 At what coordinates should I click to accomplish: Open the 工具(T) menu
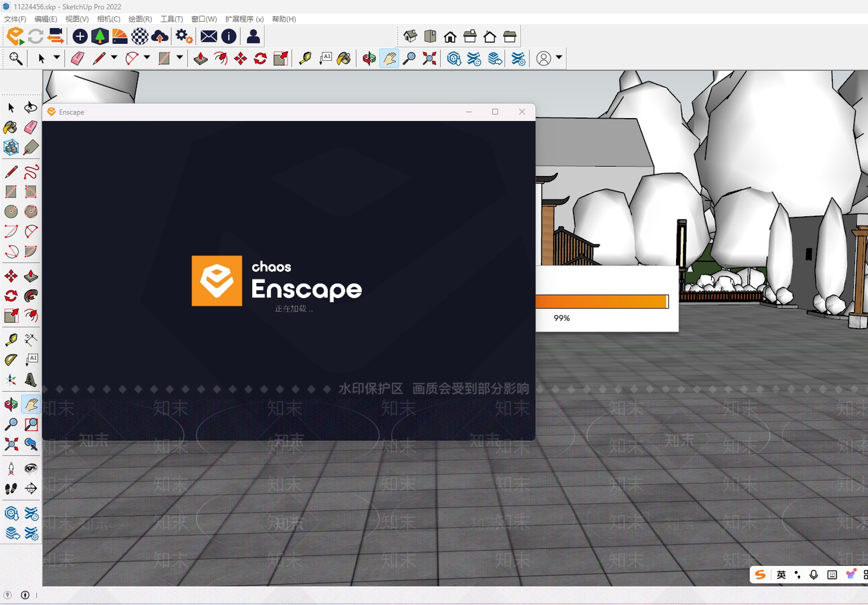[171, 19]
